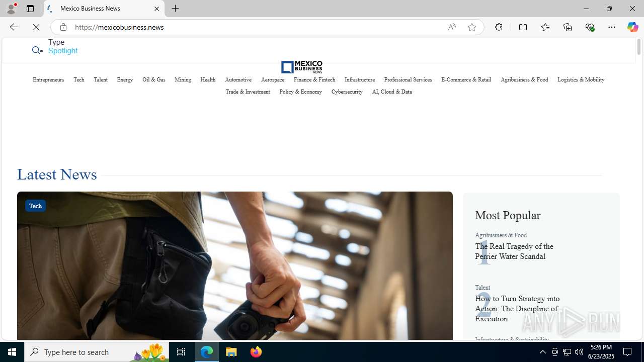Open Oil & Gas section

(153, 80)
